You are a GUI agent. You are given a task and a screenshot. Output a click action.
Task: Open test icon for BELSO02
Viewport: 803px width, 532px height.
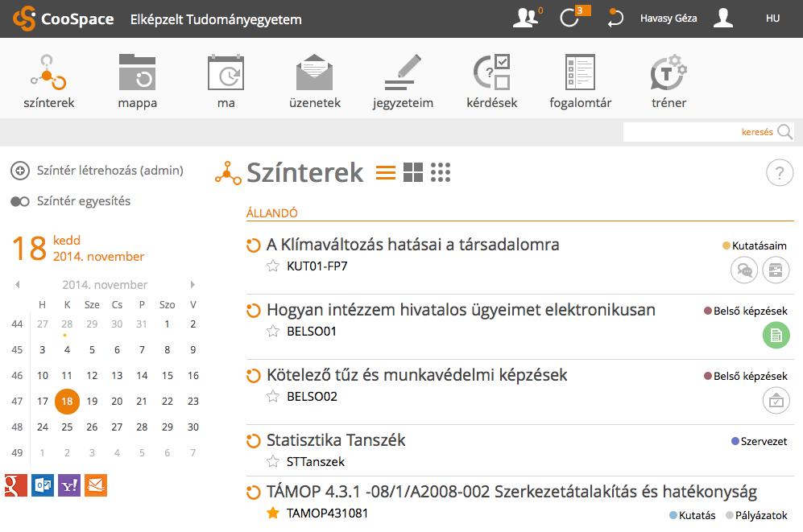tap(776, 401)
